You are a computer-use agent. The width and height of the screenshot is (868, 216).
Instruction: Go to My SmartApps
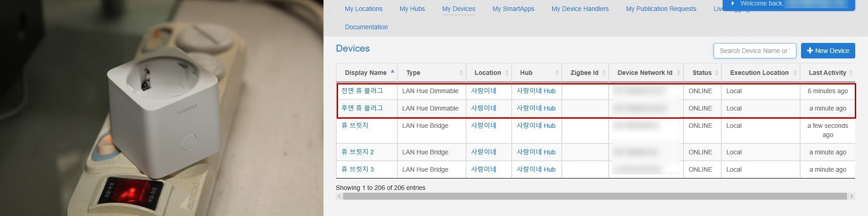(513, 9)
